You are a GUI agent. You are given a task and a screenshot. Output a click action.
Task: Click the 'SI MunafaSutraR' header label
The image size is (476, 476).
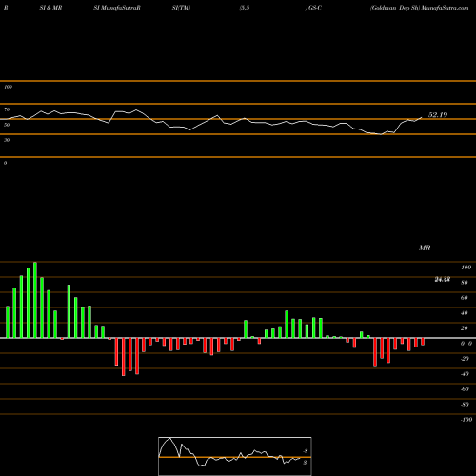pyautogui.click(x=117, y=8)
